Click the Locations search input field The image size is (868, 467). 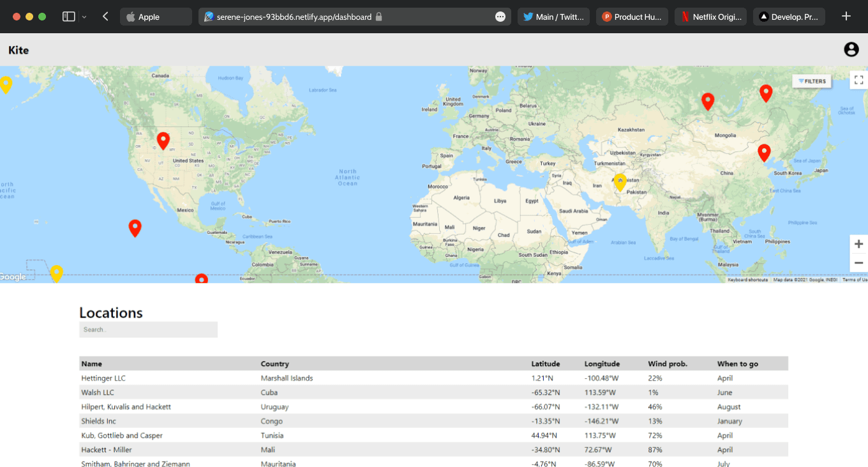click(x=148, y=330)
